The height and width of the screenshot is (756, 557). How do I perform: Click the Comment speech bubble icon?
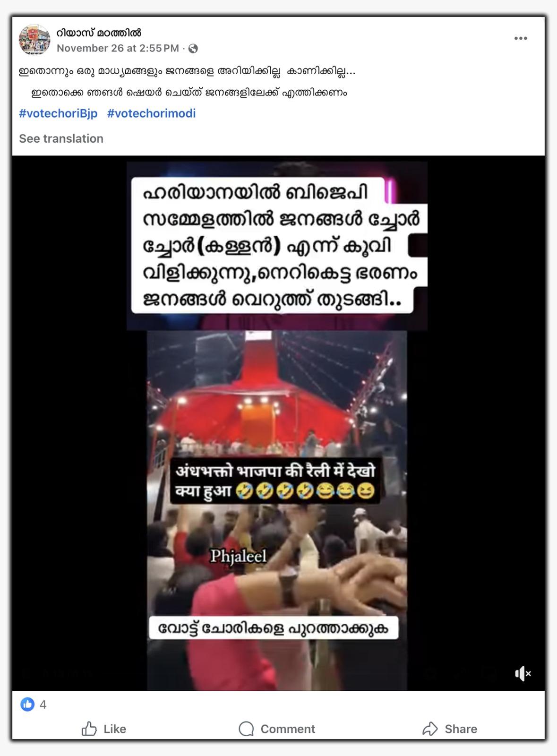click(246, 729)
